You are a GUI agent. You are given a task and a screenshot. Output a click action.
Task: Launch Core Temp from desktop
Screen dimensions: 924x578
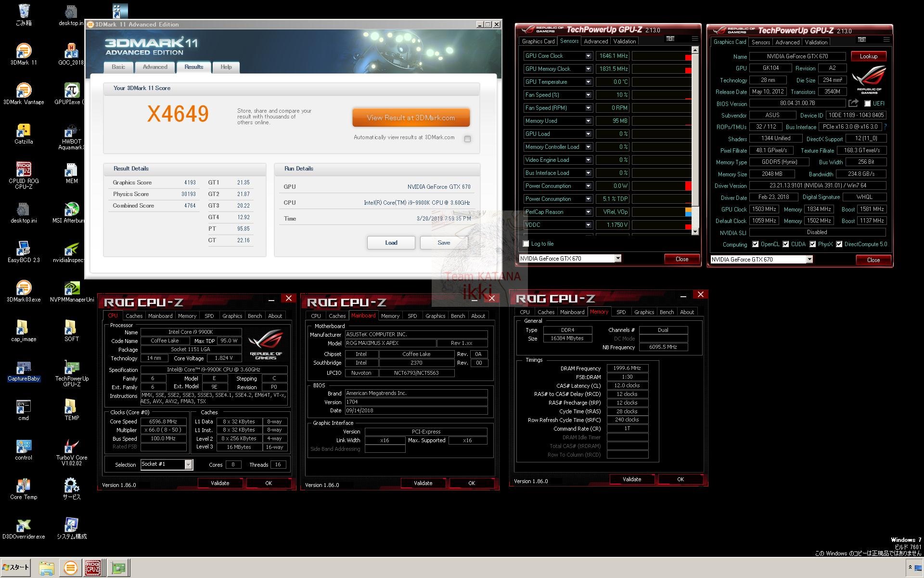(24, 489)
